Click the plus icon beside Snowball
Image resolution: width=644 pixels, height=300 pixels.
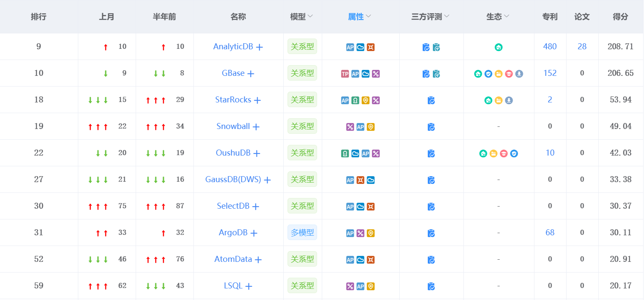tap(256, 127)
